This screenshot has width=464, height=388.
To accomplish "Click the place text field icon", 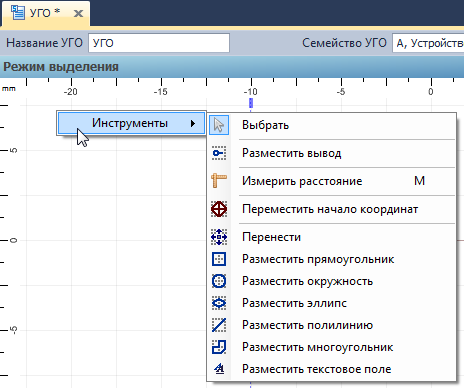I will (219, 369).
